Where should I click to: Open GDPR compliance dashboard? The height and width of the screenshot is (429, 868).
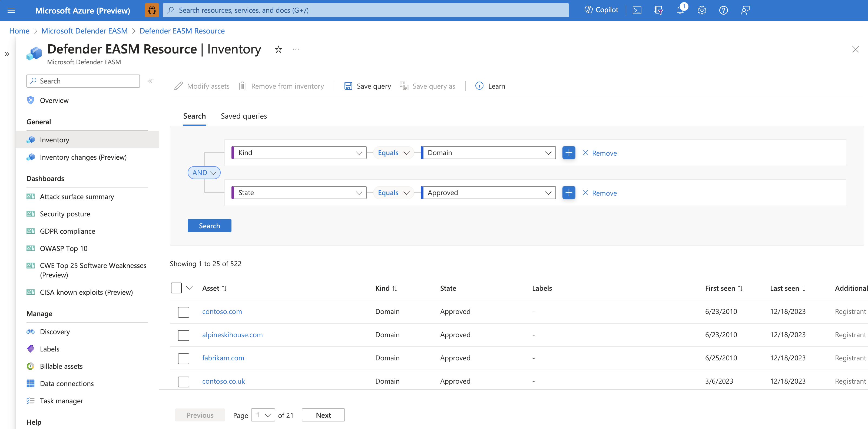pos(67,231)
